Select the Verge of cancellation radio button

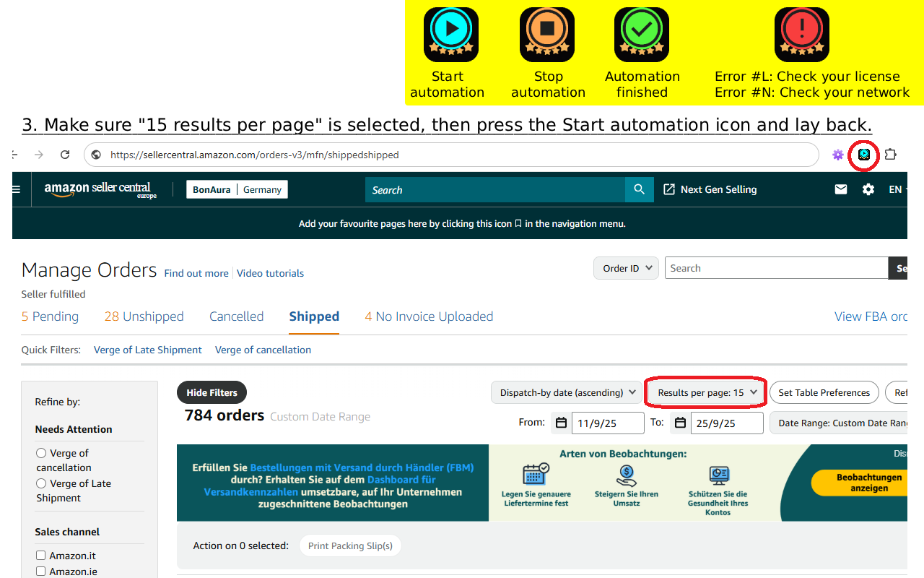pos(41,453)
